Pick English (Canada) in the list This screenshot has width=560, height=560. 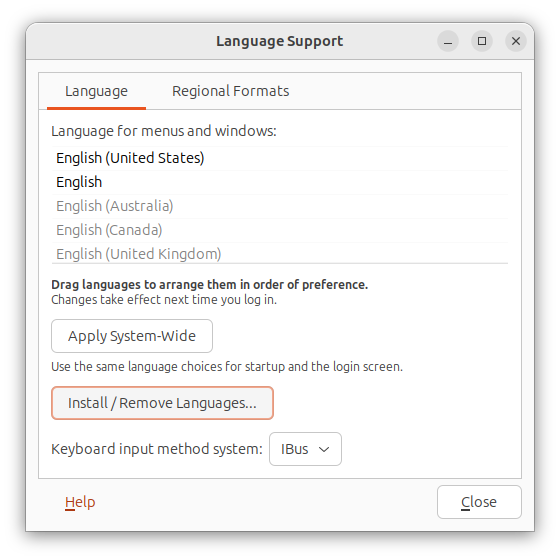(280, 230)
